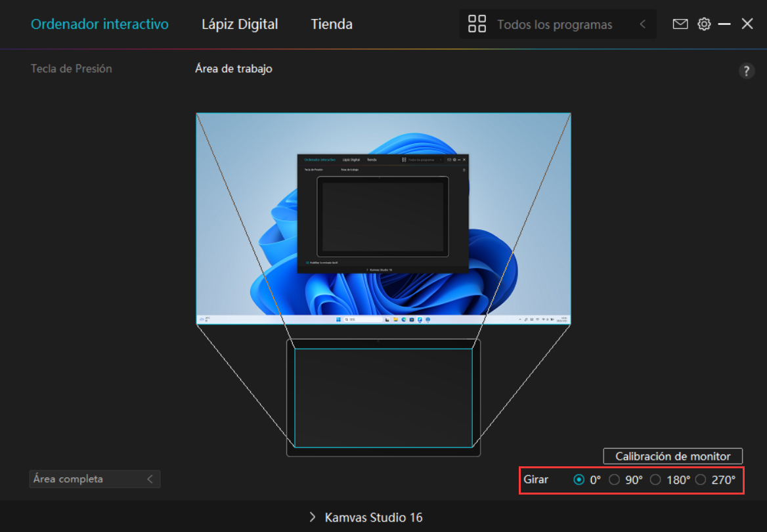Go to the Tecla de Presión section

pyautogui.click(x=72, y=68)
